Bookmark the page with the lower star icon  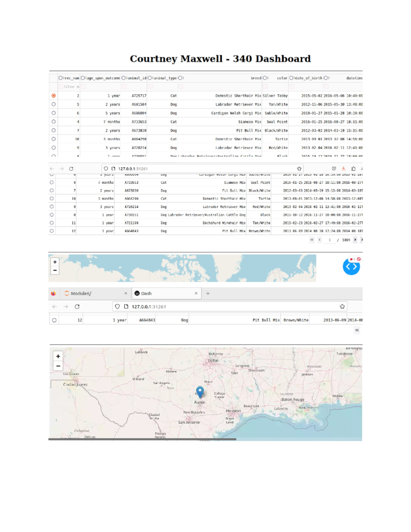click(x=342, y=307)
